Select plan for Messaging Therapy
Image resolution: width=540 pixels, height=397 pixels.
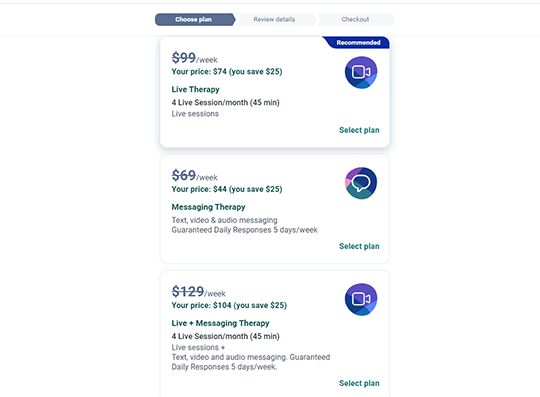(359, 246)
